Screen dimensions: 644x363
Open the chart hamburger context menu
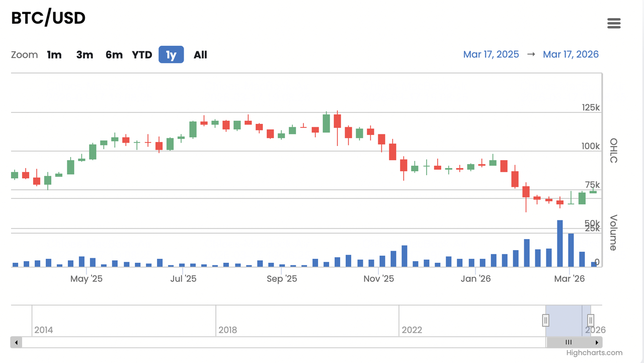click(614, 23)
